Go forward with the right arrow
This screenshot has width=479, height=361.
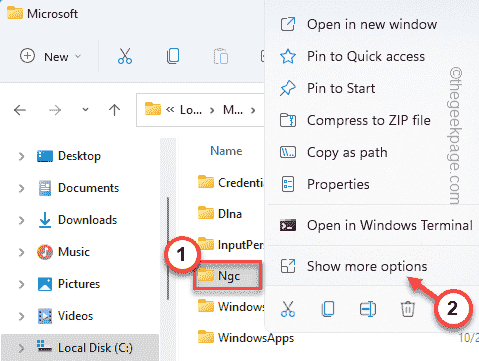point(55,110)
